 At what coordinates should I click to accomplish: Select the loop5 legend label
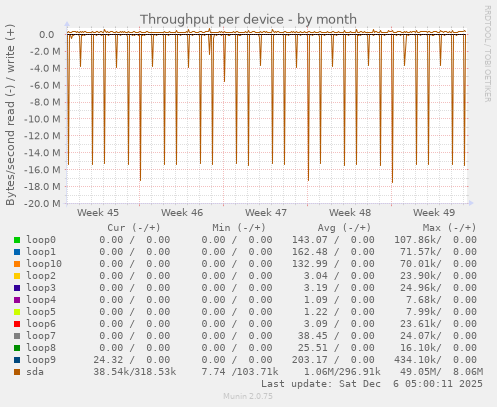pyautogui.click(x=41, y=312)
